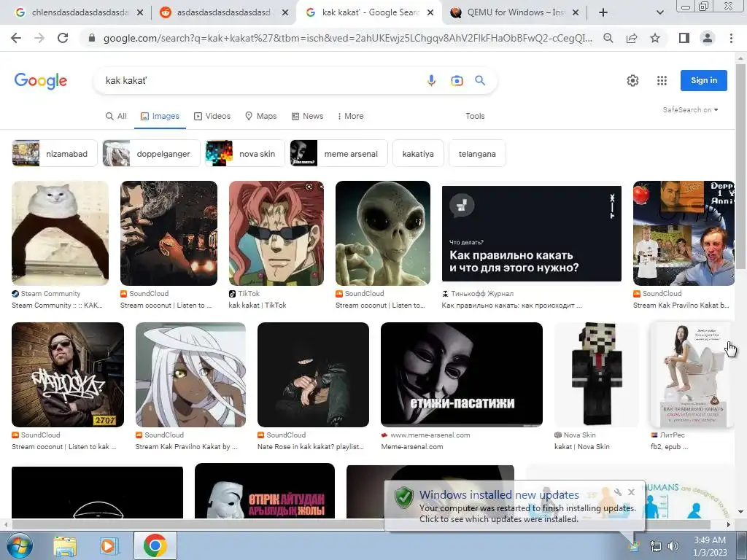Open the 'Meme-arsenal.com' link

(x=412, y=447)
